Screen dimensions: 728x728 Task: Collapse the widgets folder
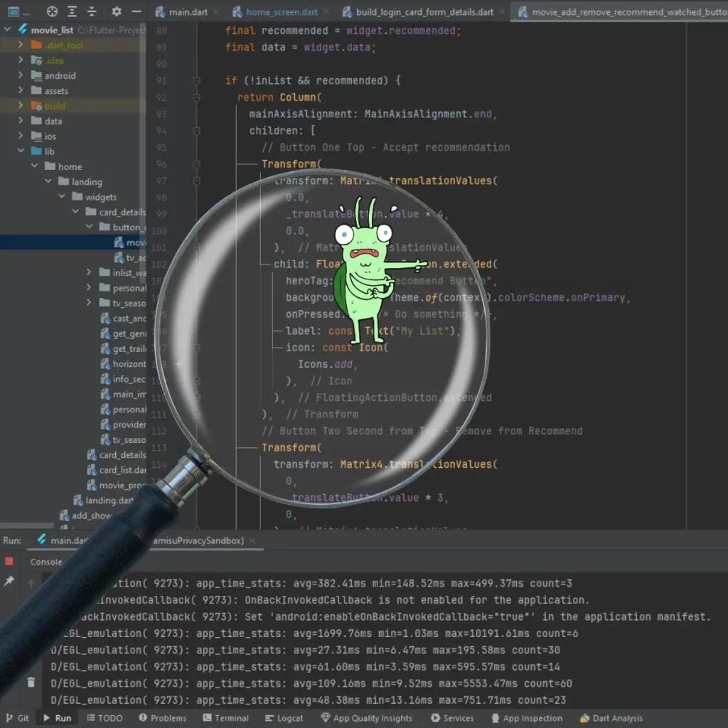[x=62, y=196]
